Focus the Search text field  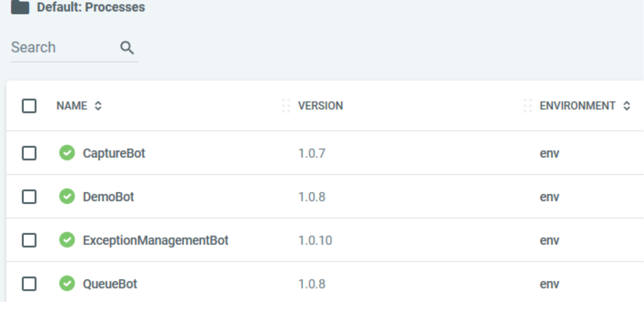pyautogui.click(x=63, y=47)
